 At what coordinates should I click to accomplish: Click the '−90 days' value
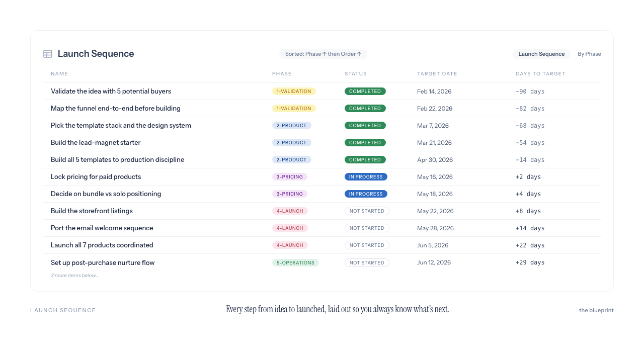tap(530, 92)
